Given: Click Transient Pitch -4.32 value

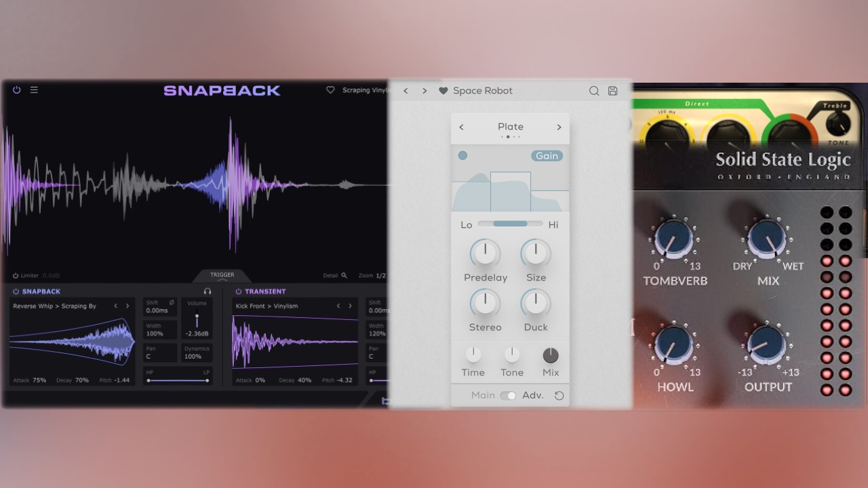Looking at the screenshot, I should [x=344, y=380].
